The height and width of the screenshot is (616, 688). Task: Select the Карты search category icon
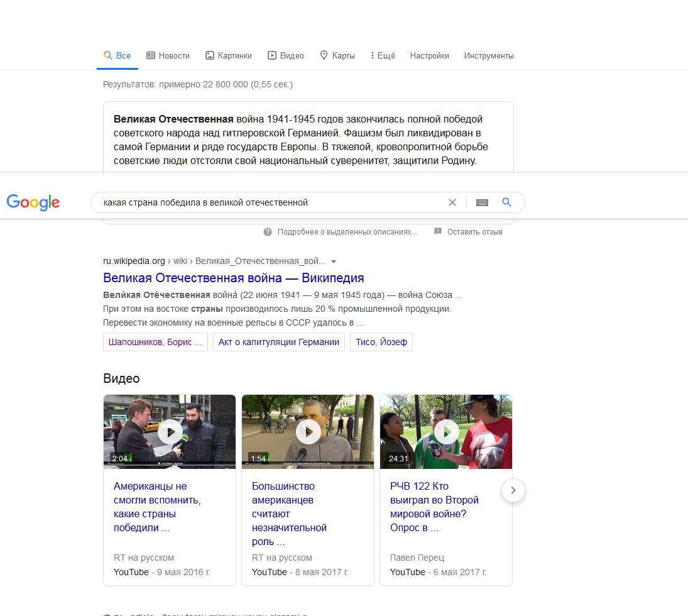click(323, 55)
